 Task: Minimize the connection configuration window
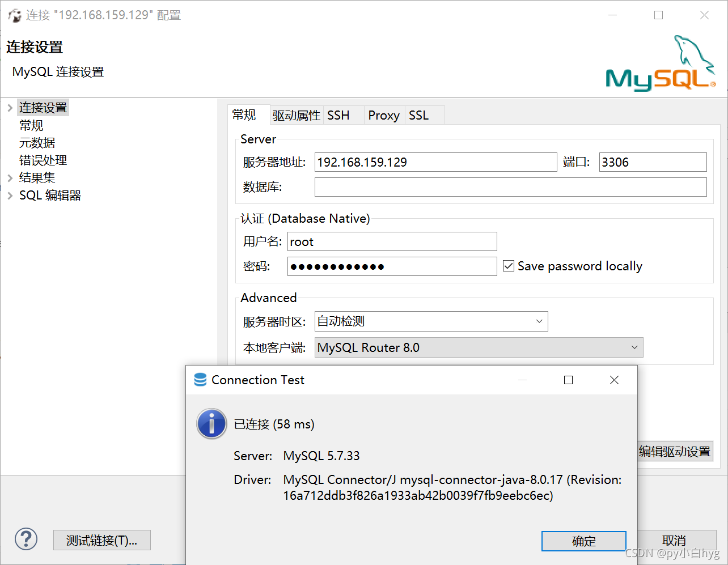click(612, 15)
